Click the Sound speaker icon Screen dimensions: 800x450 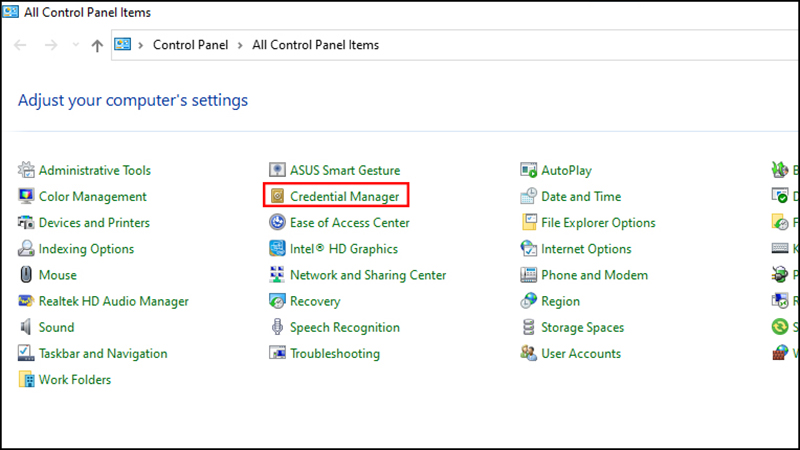click(26, 327)
